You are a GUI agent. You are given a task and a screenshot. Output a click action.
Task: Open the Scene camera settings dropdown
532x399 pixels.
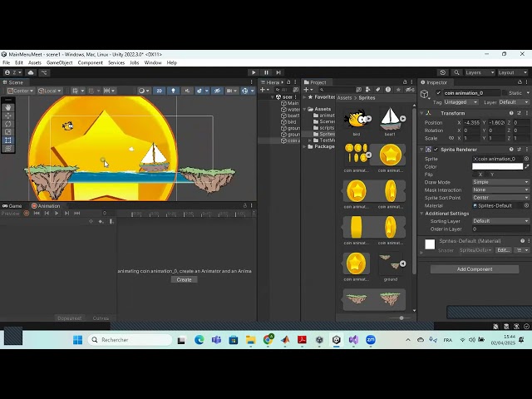[232, 91]
